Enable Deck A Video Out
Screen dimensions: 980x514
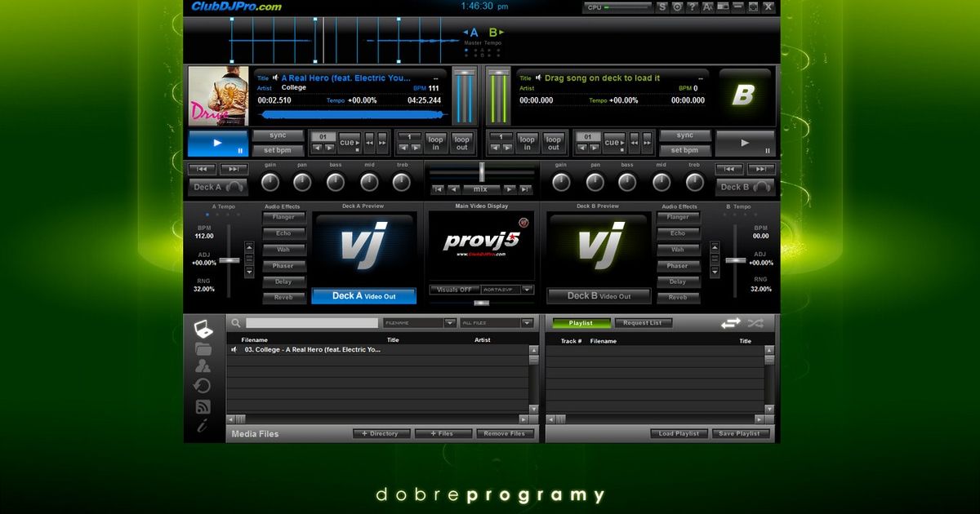(x=363, y=296)
